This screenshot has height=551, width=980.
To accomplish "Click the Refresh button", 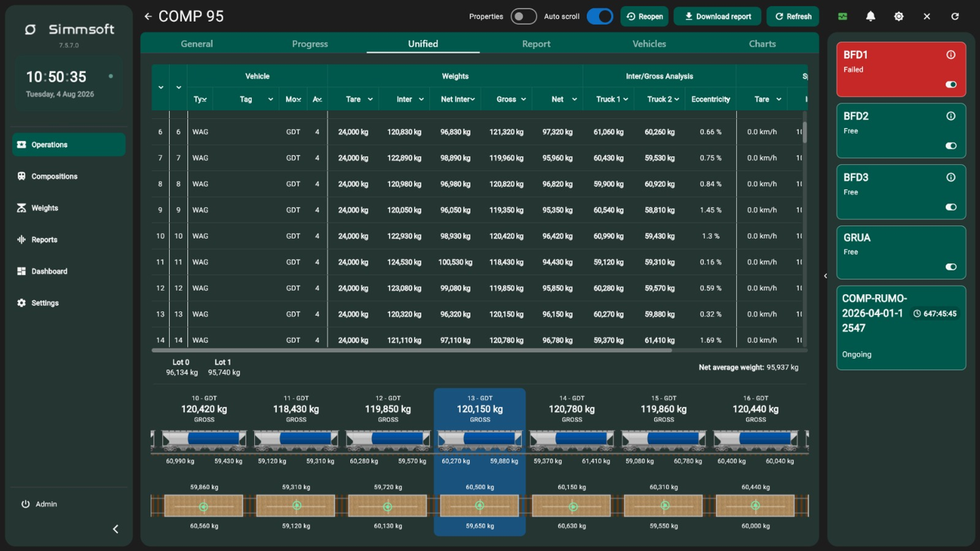I will (x=793, y=16).
